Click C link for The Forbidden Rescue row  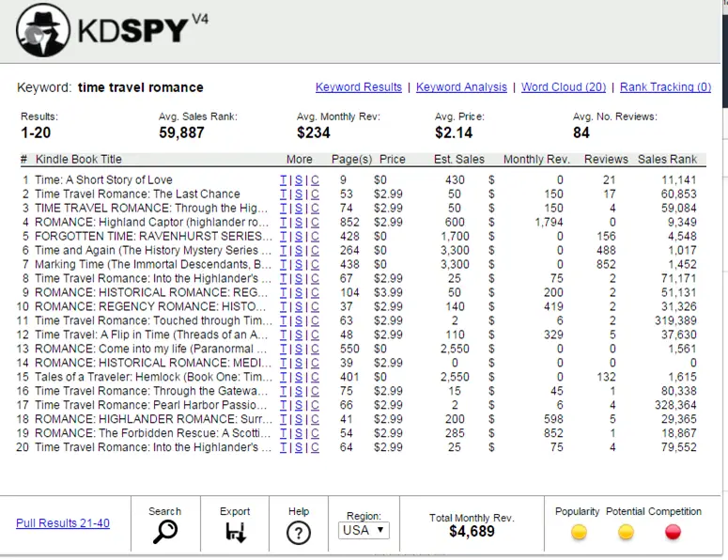coord(315,433)
